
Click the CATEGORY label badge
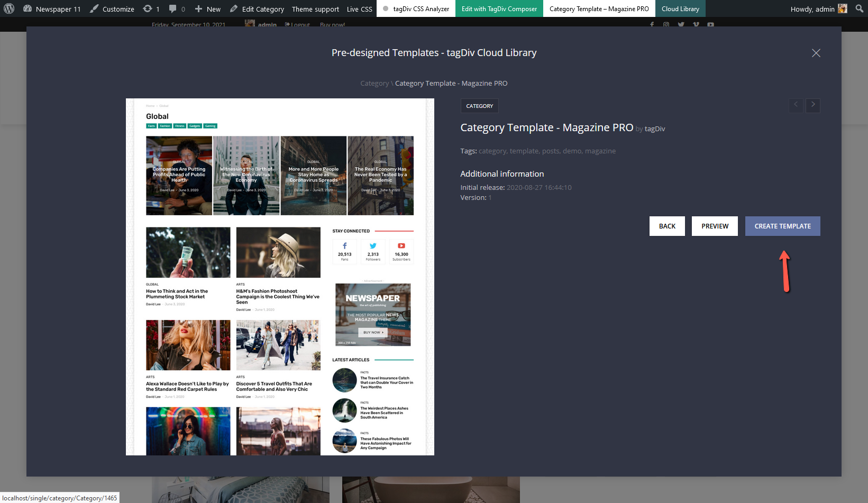479,106
